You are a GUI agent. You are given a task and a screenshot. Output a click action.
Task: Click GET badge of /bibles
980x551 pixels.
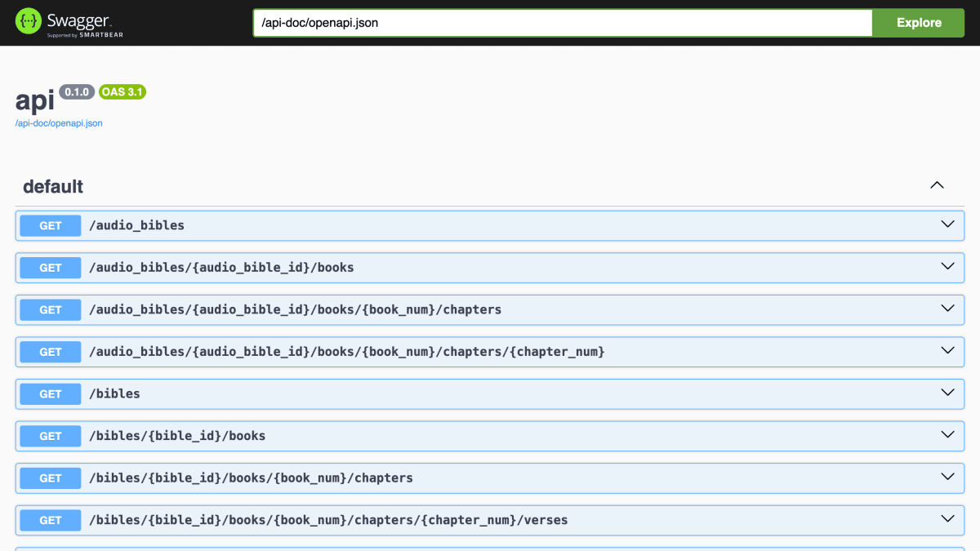pyautogui.click(x=51, y=393)
